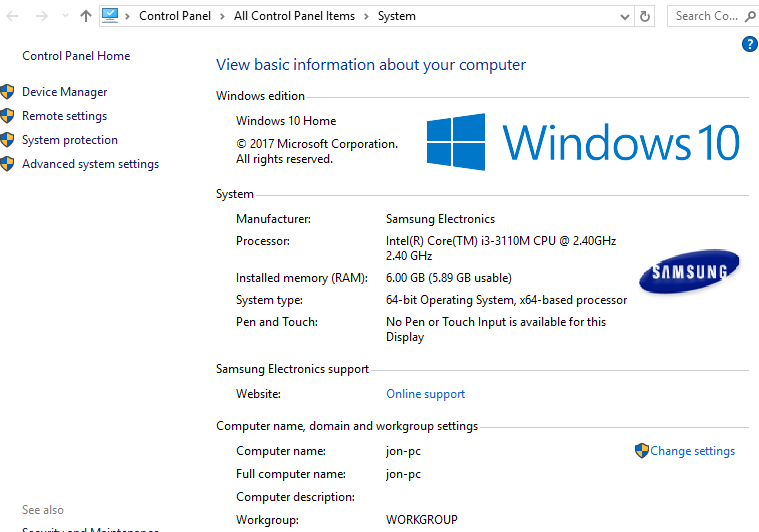Screen dimensions: 759x532
Task: Click the shield icon beside Device Manager
Action: (7, 91)
